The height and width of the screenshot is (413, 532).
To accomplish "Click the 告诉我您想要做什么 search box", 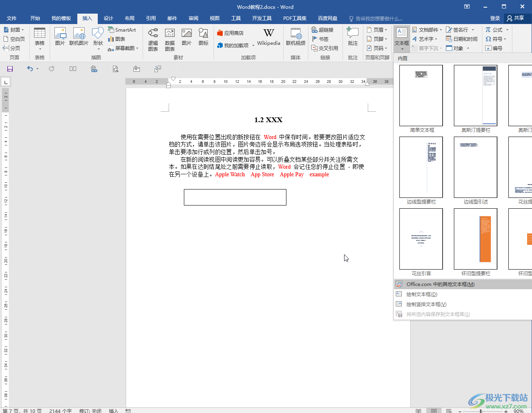I will 376,19.
